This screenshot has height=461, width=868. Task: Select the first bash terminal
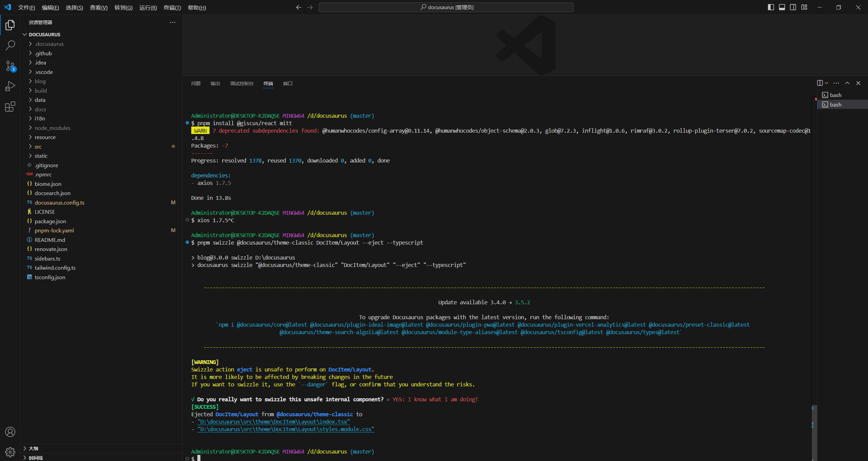(x=843, y=95)
